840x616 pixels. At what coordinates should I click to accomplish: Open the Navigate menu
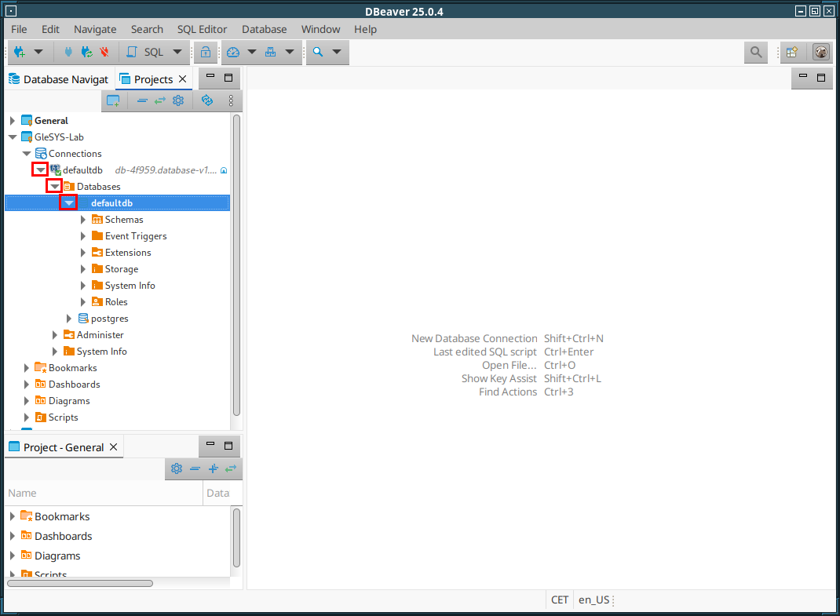pos(95,30)
